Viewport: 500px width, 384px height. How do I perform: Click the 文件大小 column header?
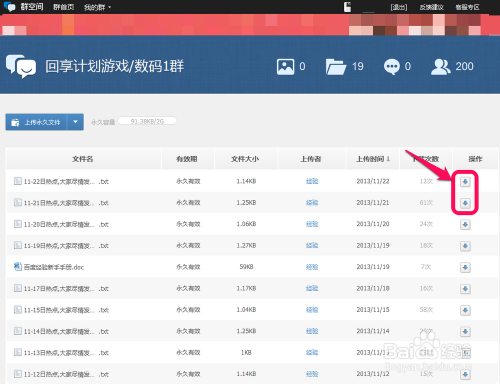point(245,159)
